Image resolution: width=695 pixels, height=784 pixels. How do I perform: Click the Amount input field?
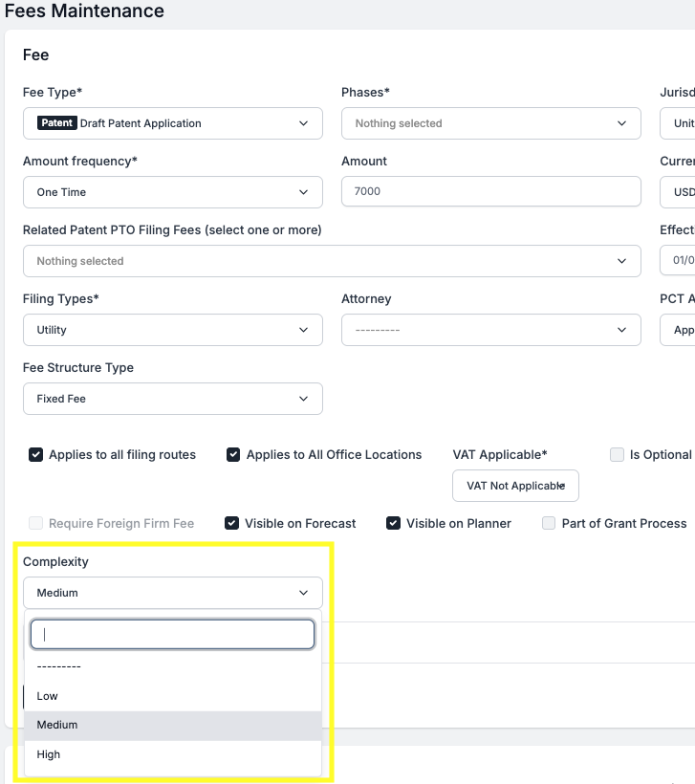pos(490,191)
